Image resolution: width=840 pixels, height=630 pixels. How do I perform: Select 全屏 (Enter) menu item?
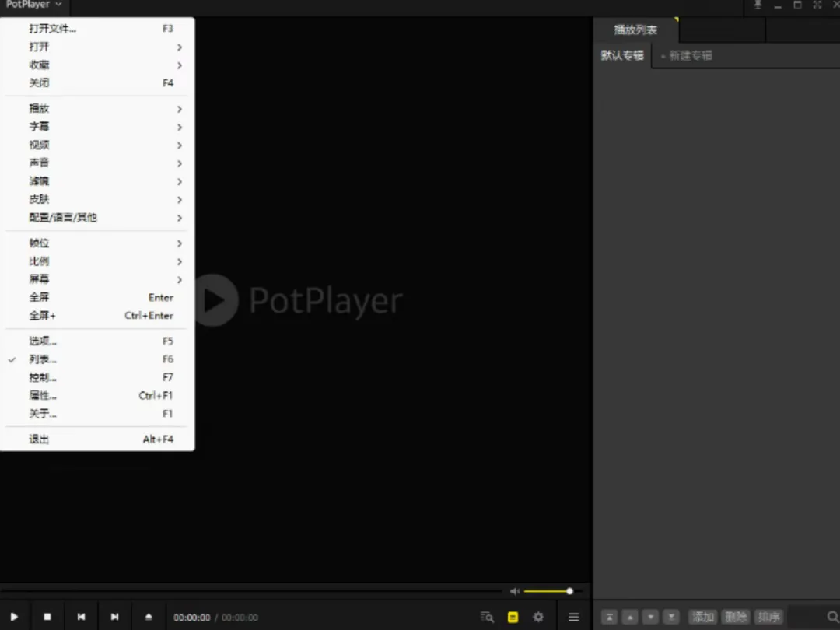(x=97, y=297)
